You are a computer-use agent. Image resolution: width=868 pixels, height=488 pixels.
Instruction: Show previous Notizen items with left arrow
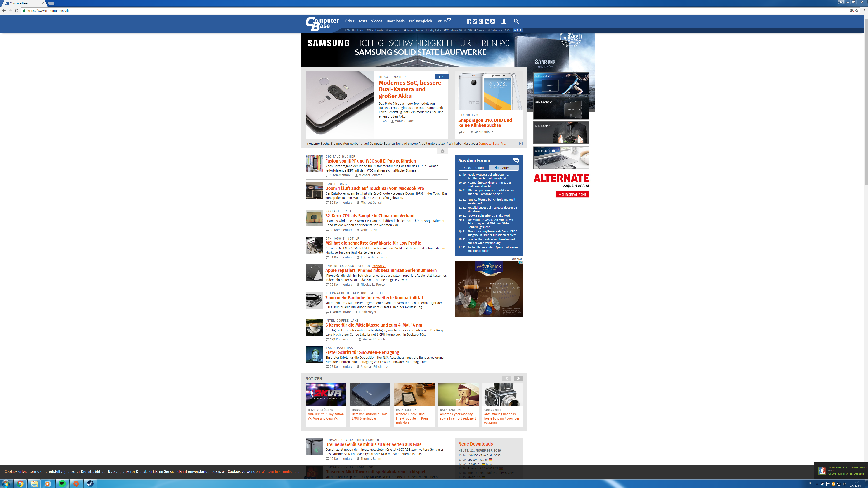coord(507,378)
